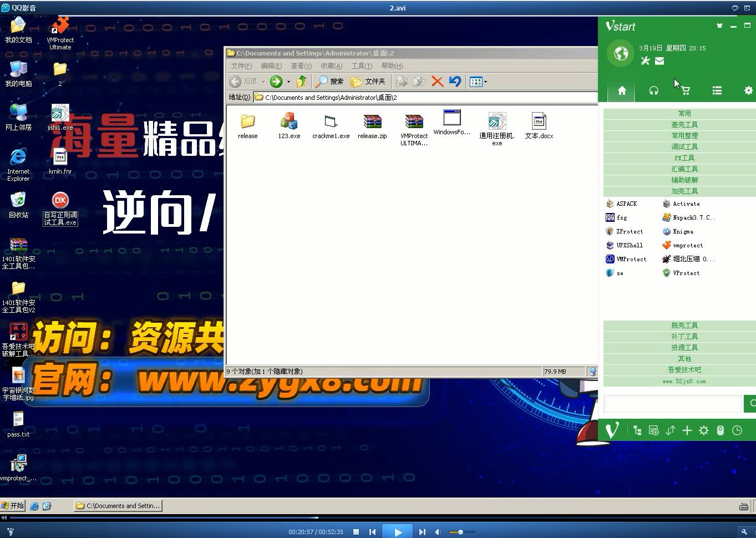Expand the 补丁工具 category in Vstart
This screenshot has height=538, width=756.
(684, 337)
